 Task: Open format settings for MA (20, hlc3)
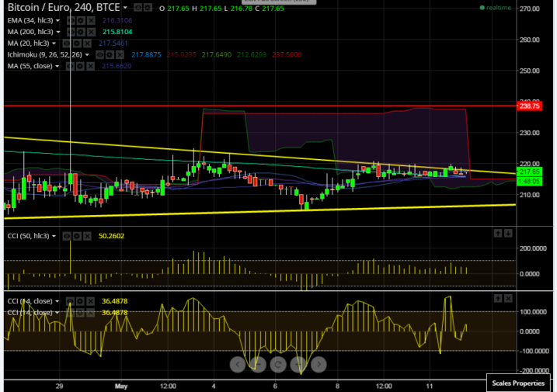pos(77,43)
